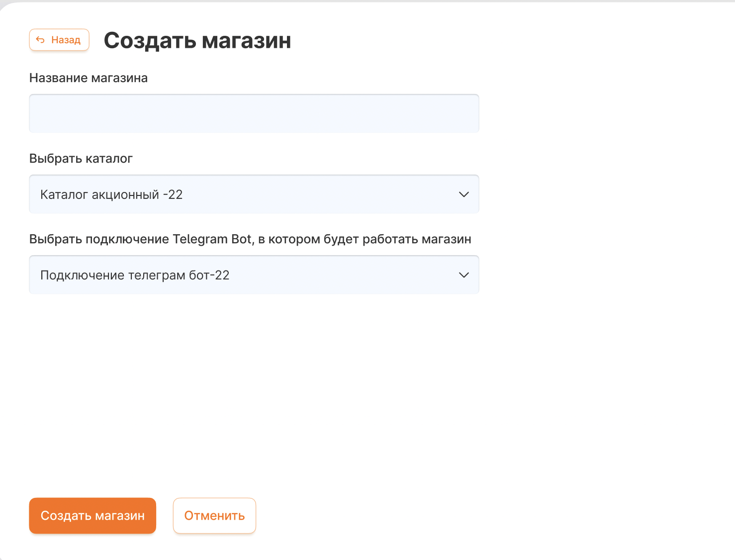Image resolution: width=735 pixels, height=560 pixels.
Task: Click the chevron arrow in the Telegram dropdown
Action: click(463, 275)
